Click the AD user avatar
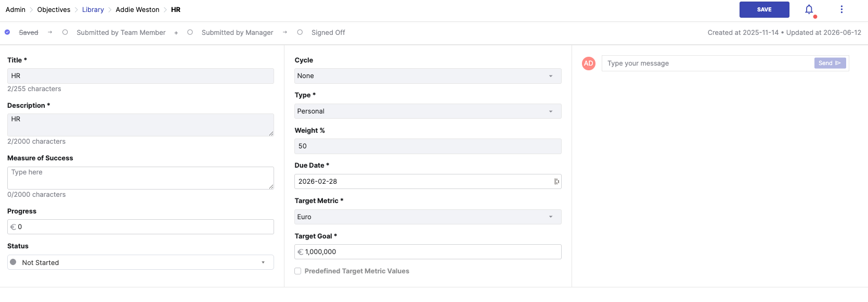Viewport: 868px width, 302px height. tap(588, 64)
